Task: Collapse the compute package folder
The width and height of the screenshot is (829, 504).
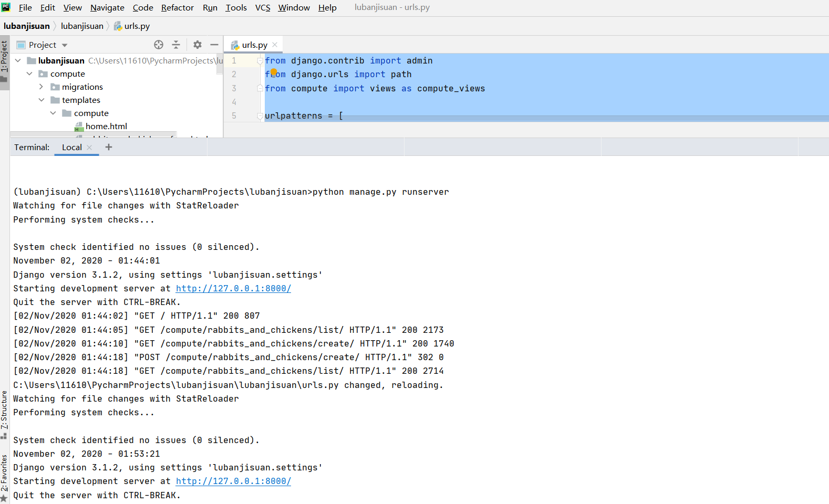Action: [x=29, y=73]
